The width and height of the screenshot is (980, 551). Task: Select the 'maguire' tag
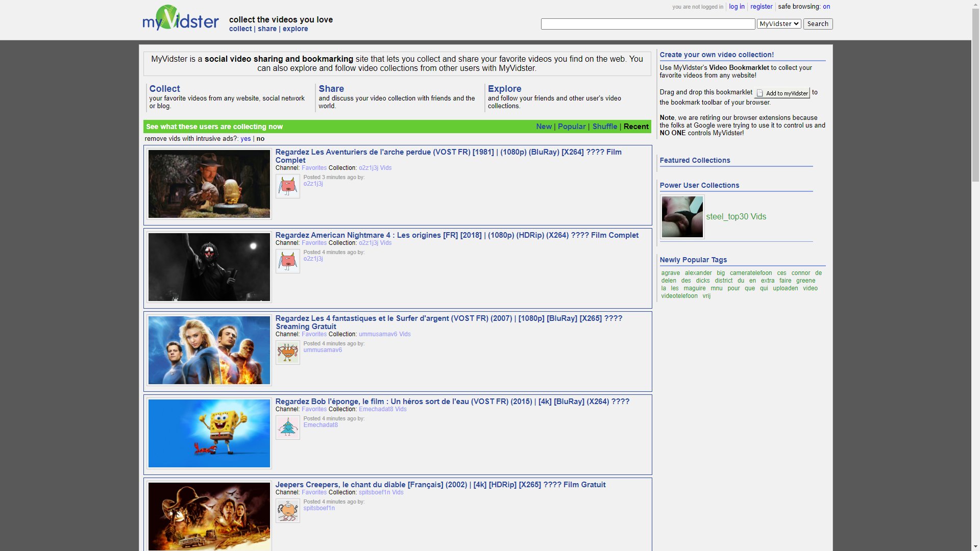point(694,288)
